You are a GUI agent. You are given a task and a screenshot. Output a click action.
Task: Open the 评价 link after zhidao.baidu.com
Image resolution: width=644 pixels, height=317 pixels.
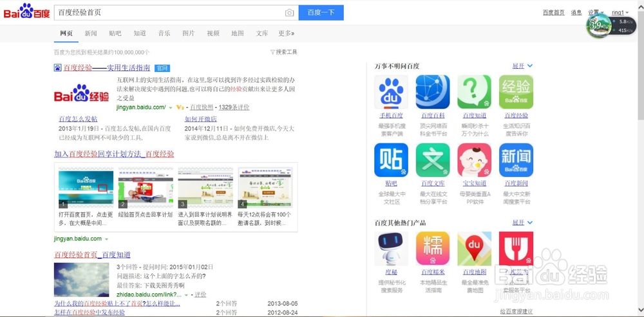click(x=200, y=294)
